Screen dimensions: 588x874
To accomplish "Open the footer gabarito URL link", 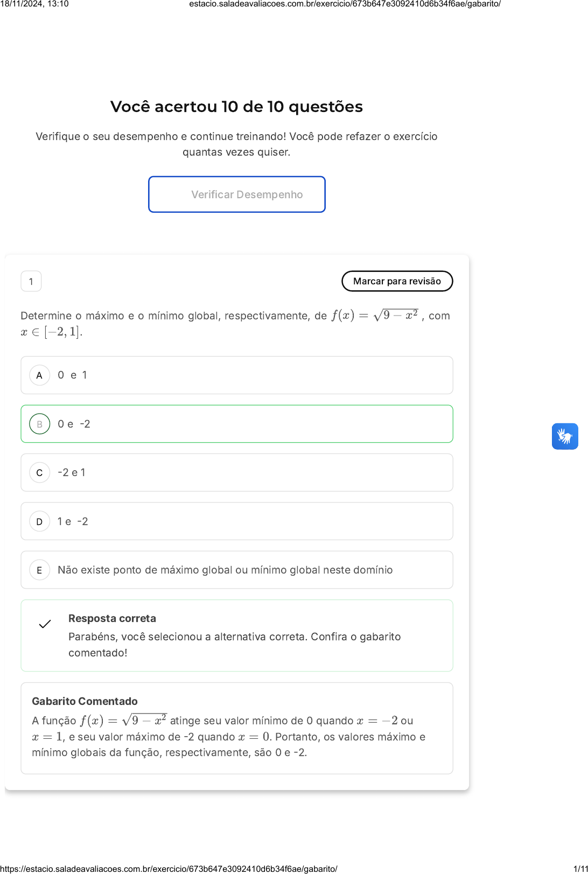I will (169, 869).
